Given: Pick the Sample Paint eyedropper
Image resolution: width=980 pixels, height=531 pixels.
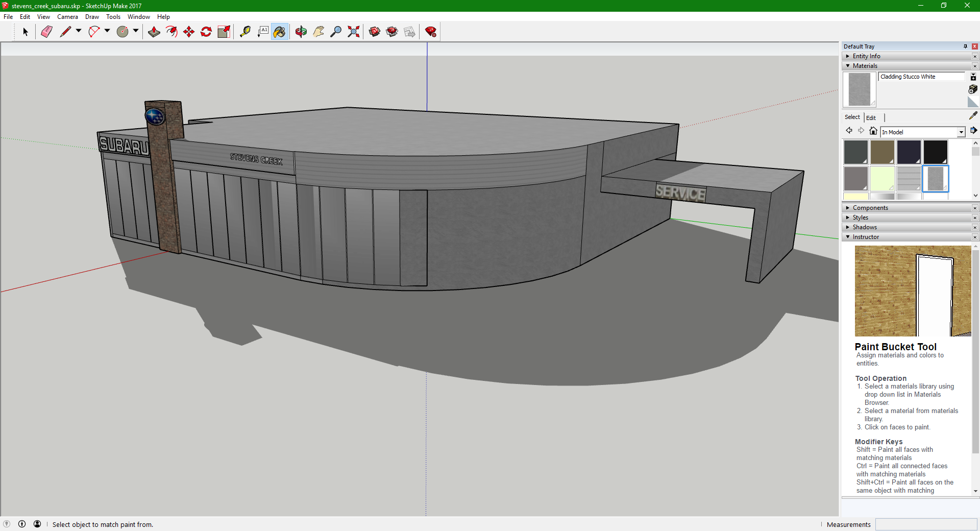Looking at the screenshot, I should tap(973, 116).
